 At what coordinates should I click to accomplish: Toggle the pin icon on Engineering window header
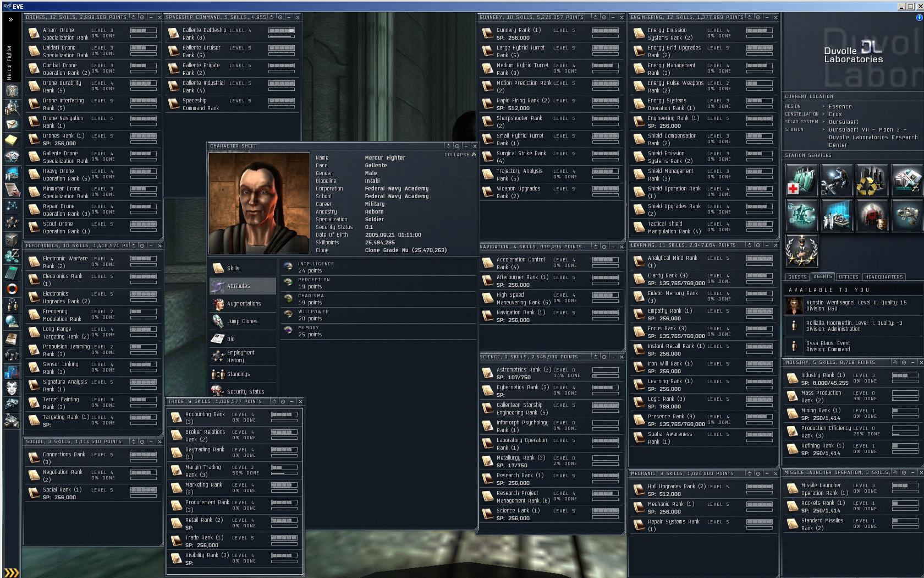[758, 17]
